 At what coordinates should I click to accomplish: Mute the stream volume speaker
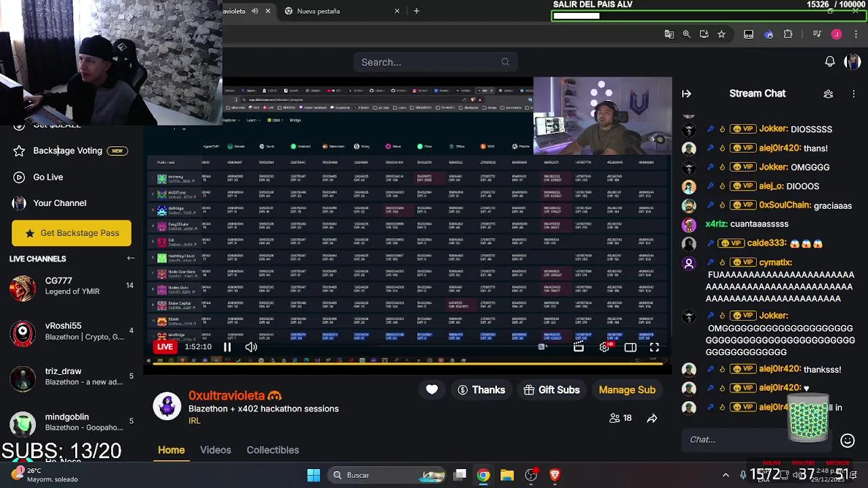[251, 347]
